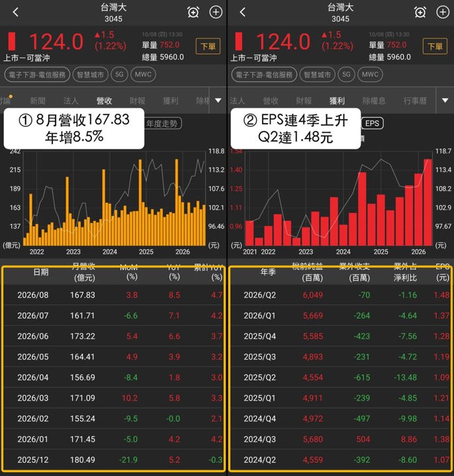Screen dimensions: 454x476
Task: Select 2026/05 revenue row
Action: pyautogui.click(x=113, y=357)
